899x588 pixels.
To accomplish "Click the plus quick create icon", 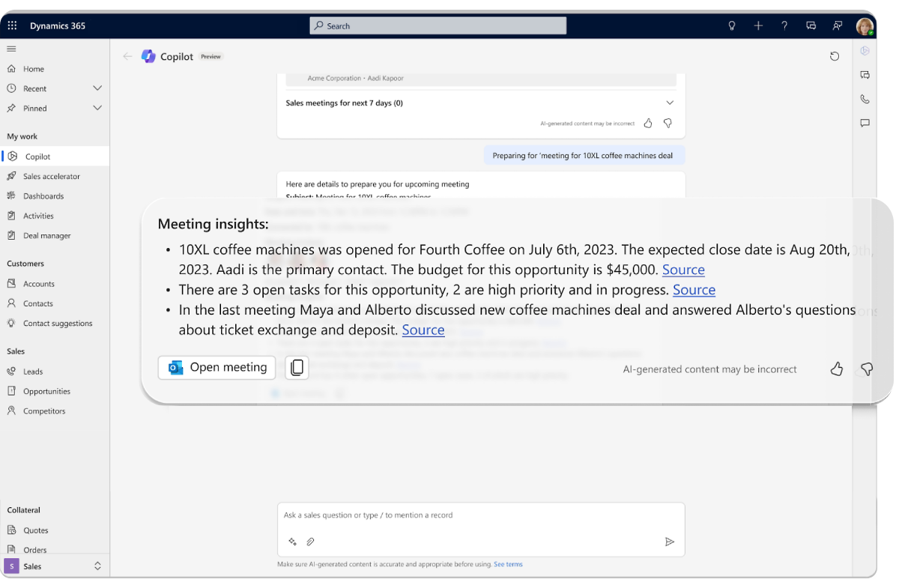I will tap(758, 25).
